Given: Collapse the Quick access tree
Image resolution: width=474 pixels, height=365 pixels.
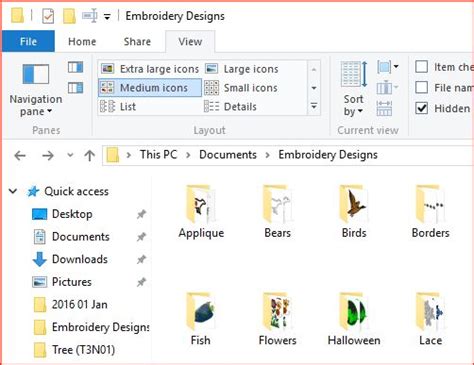Looking at the screenshot, I should pos(13,191).
